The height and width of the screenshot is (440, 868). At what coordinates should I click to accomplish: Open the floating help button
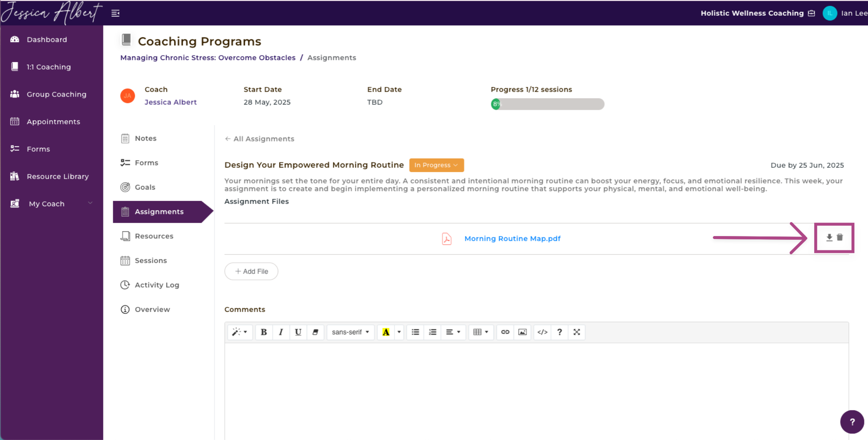tap(852, 422)
